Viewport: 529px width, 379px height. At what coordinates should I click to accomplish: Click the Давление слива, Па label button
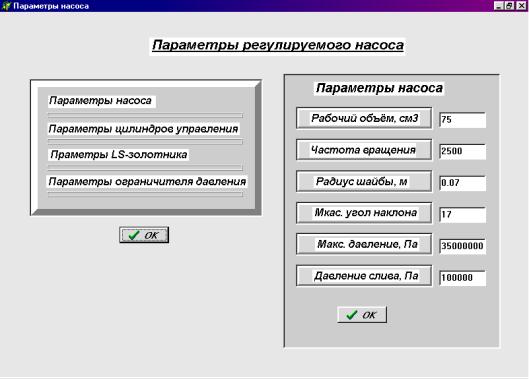[x=364, y=276]
